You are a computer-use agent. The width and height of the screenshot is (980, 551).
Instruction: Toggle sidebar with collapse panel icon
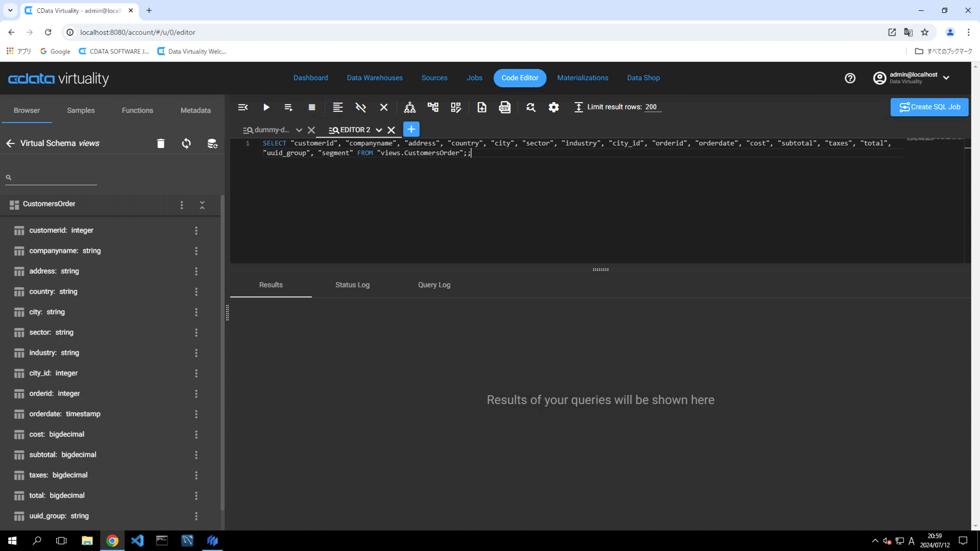(243, 107)
